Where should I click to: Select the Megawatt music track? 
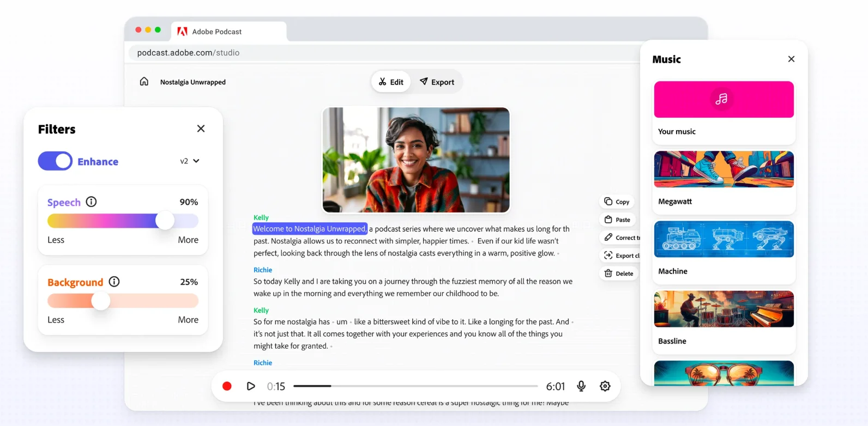[x=724, y=182]
